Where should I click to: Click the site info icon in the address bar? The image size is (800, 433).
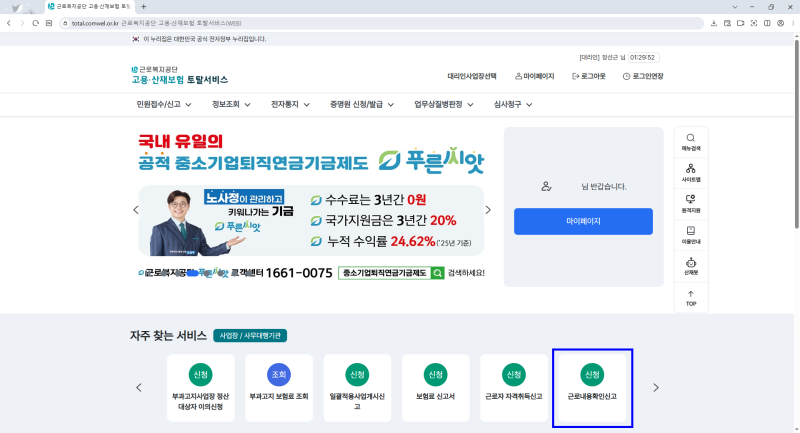[65, 23]
